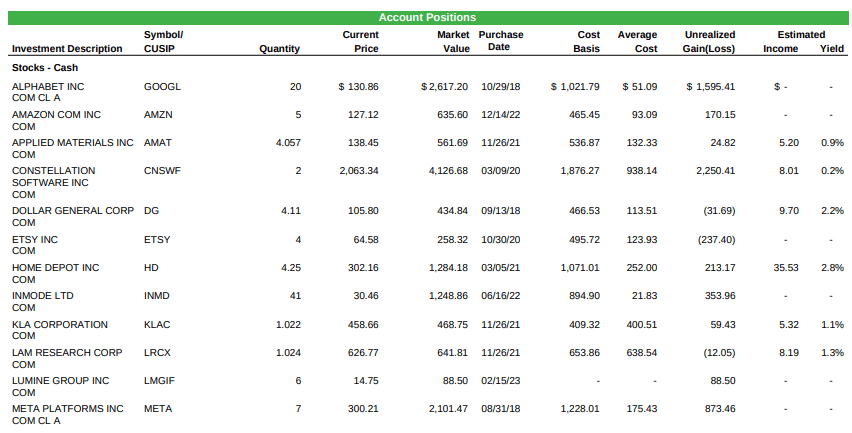Click the GOOGL ticker symbol
The image size is (852, 433).
tap(163, 87)
